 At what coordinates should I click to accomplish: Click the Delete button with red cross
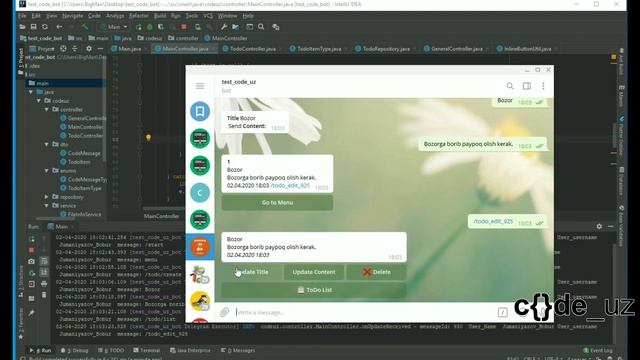click(376, 272)
